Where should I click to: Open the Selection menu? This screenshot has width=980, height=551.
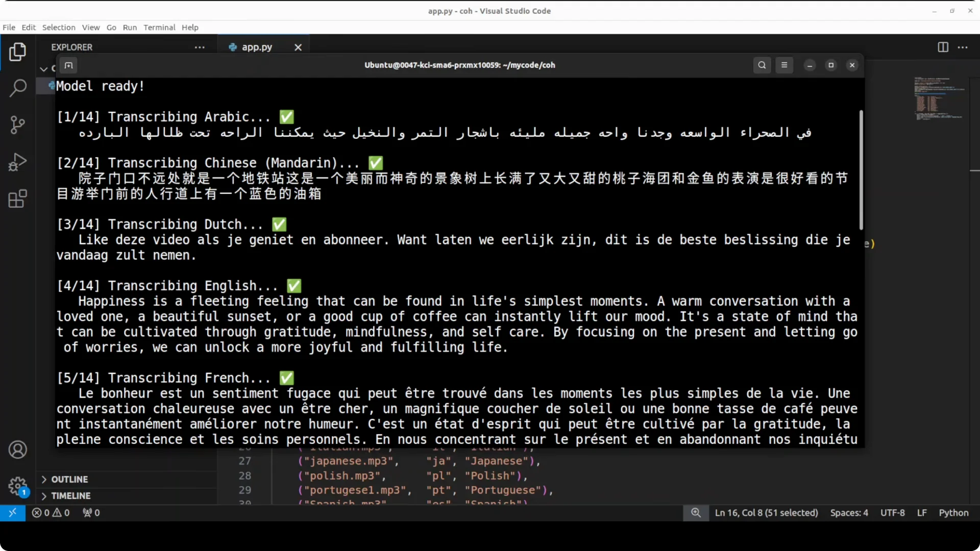59,28
